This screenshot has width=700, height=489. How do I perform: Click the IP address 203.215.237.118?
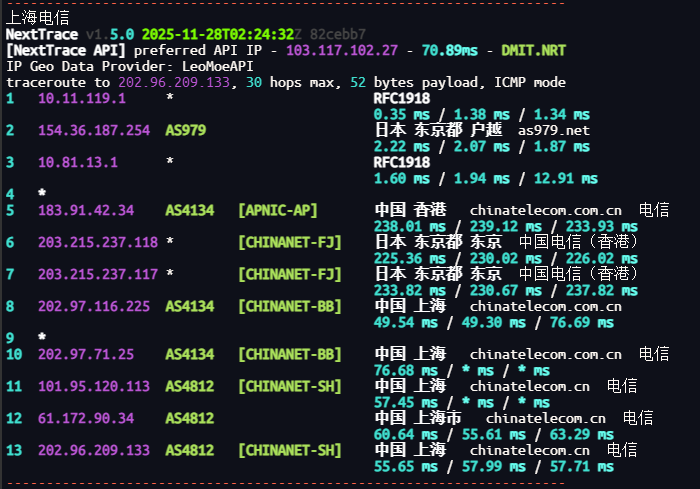pos(98,242)
